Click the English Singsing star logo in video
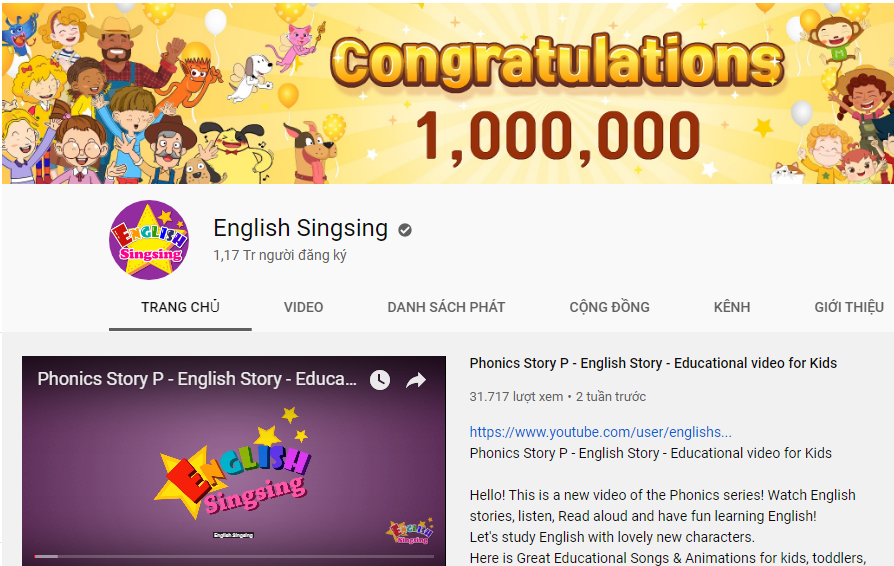 (x=233, y=463)
